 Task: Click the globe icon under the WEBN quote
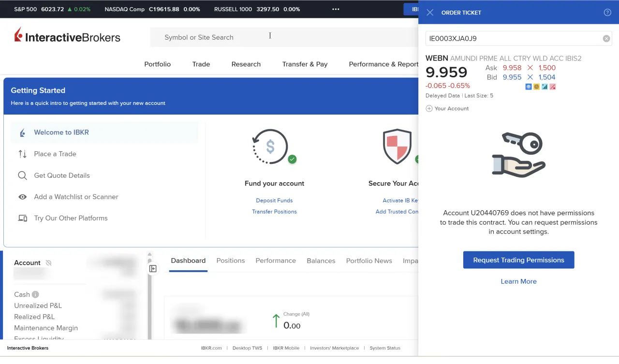tap(528, 87)
